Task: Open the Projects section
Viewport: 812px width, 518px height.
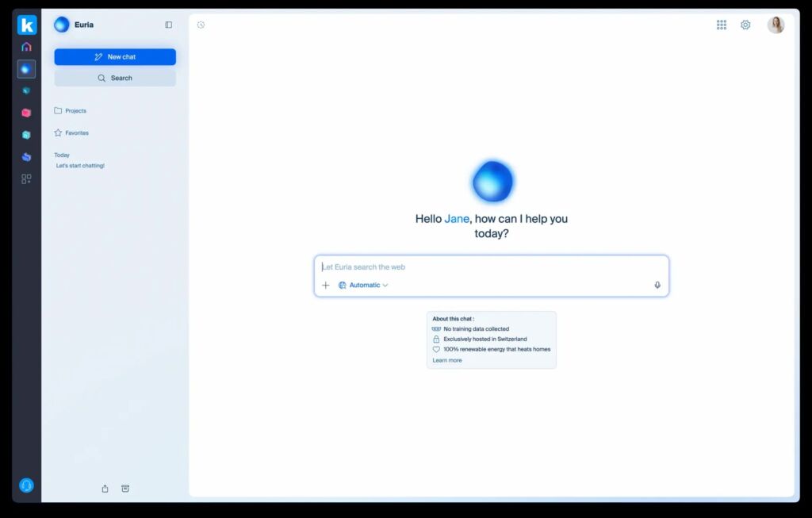Action: click(x=75, y=111)
